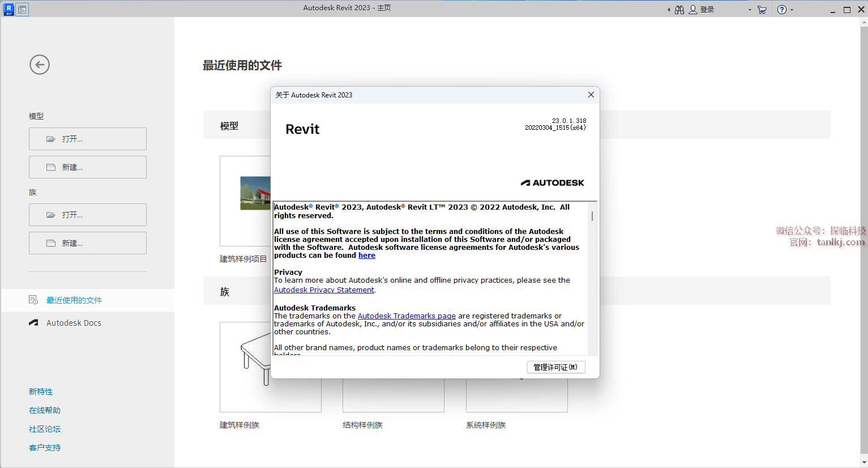Open the Autodesk Privacy Statement link

coord(324,290)
